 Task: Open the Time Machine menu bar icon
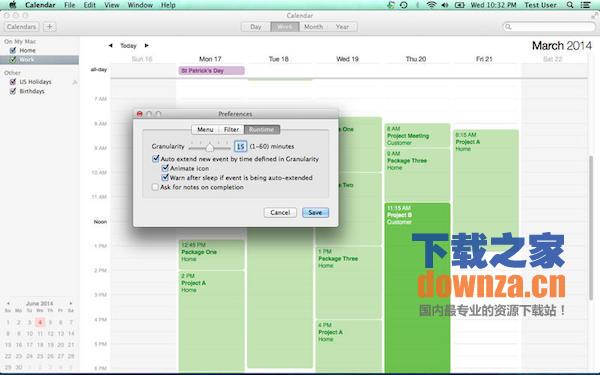tap(404, 5)
